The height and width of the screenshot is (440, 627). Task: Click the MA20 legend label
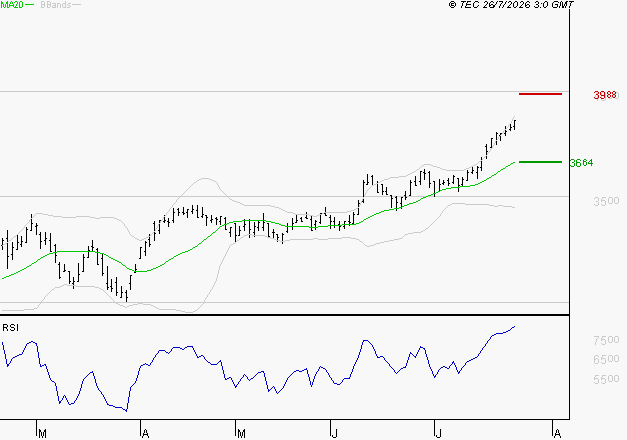[x=12, y=5]
